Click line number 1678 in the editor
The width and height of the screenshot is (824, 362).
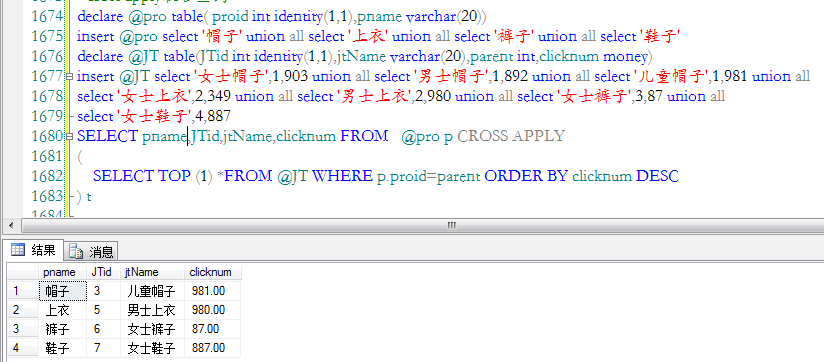[47, 97]
